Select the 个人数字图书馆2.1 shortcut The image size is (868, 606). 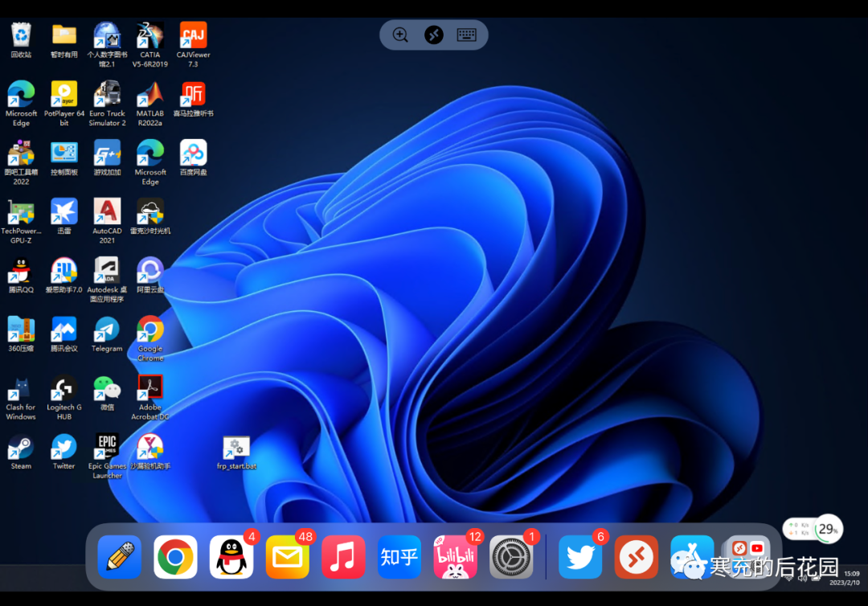coord(107,44)
